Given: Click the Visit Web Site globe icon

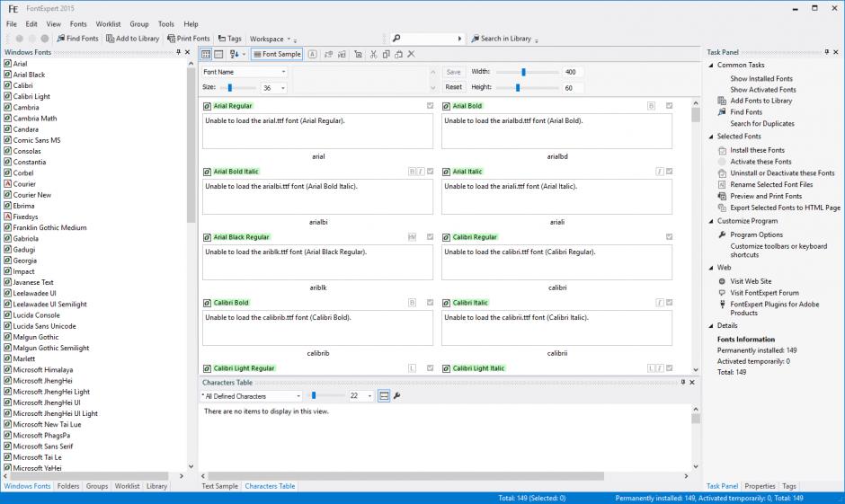Looking at the screenshot, I should 722,281.
